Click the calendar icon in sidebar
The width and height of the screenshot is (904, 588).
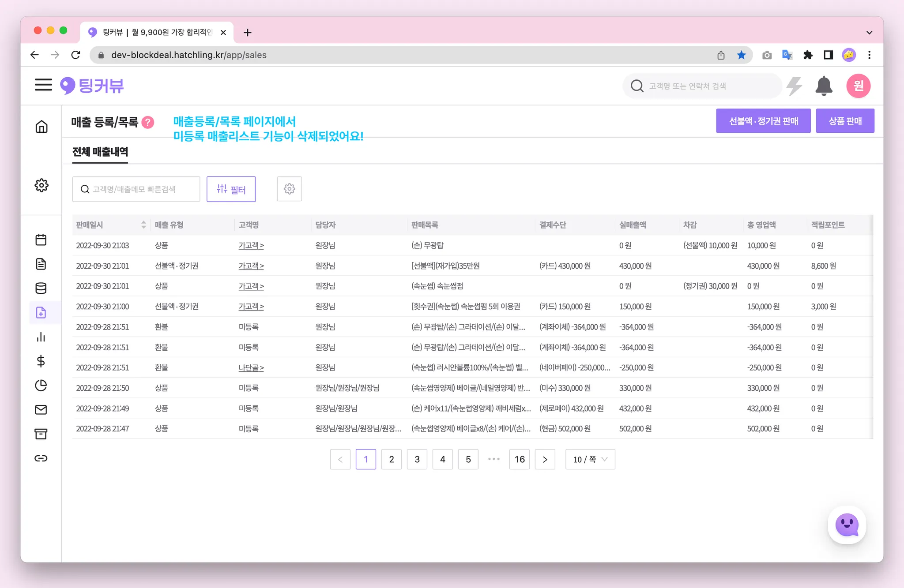click(41, 240)
